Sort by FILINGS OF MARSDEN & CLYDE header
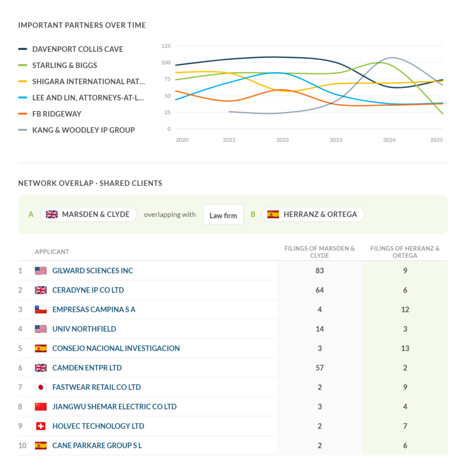Image resolution: width=466 pixels, height=476 pixels. [320, 252]
